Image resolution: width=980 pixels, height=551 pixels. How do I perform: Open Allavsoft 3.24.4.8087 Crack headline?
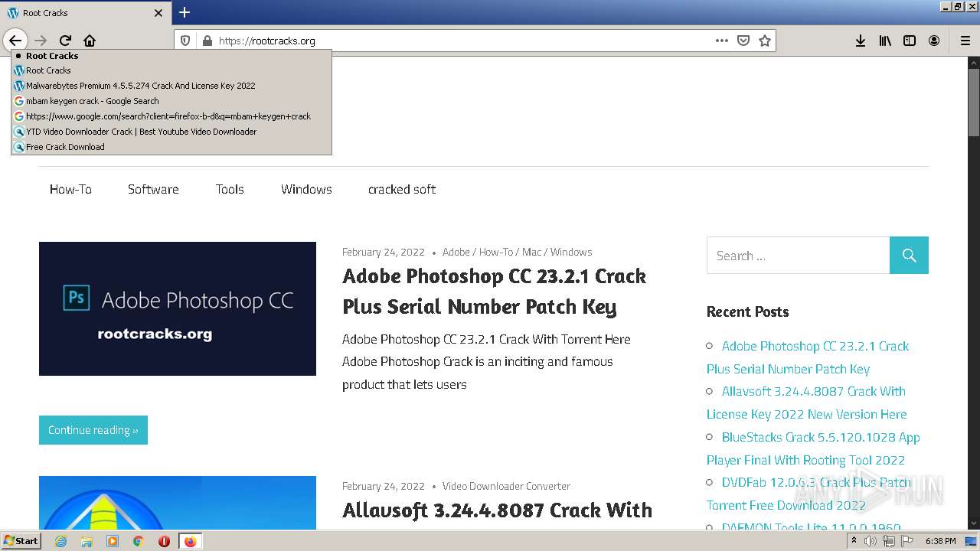pos(497,510)
